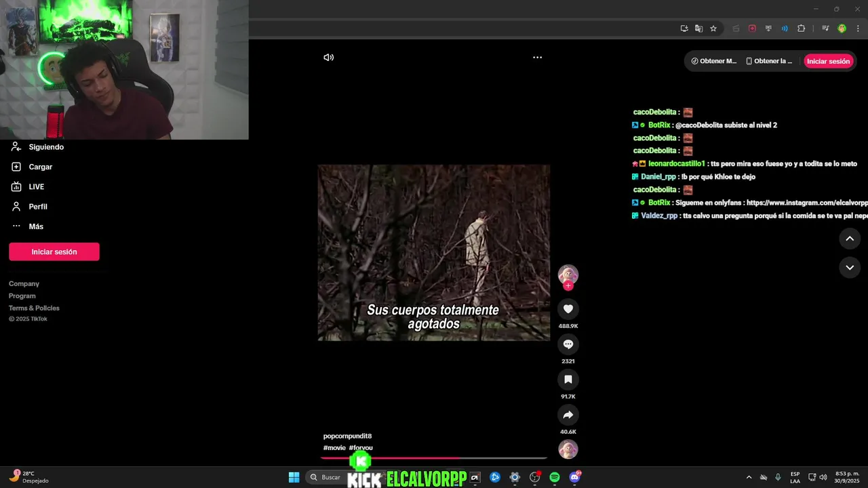
Task: Click the download-arrow extension icon
Action: click(x=768, y=28)
